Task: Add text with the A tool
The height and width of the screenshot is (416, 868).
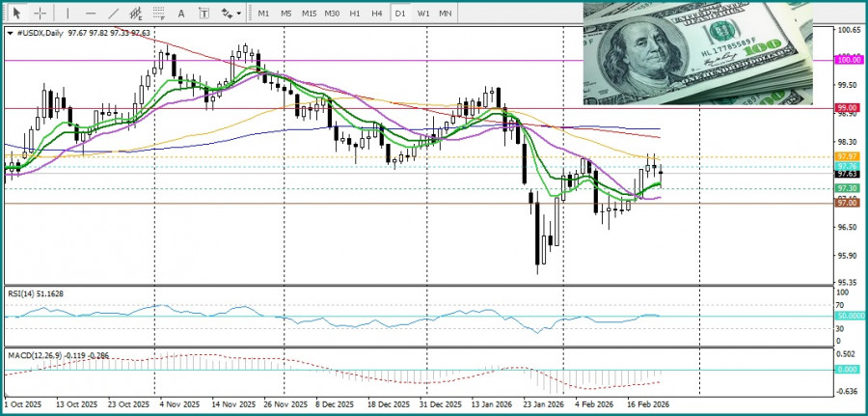Action: point(183,14)
